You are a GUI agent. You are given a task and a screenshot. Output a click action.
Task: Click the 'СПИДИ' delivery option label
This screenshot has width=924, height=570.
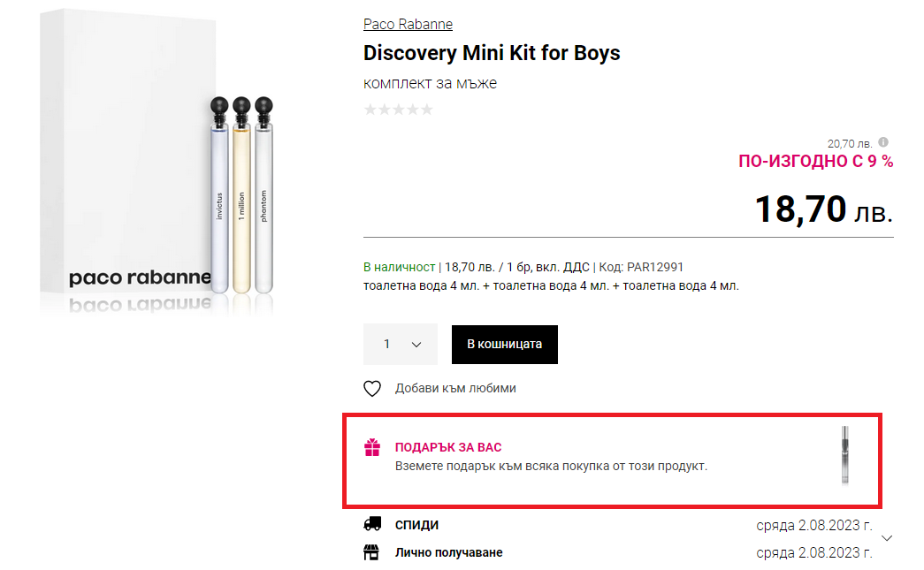[416, 525]
